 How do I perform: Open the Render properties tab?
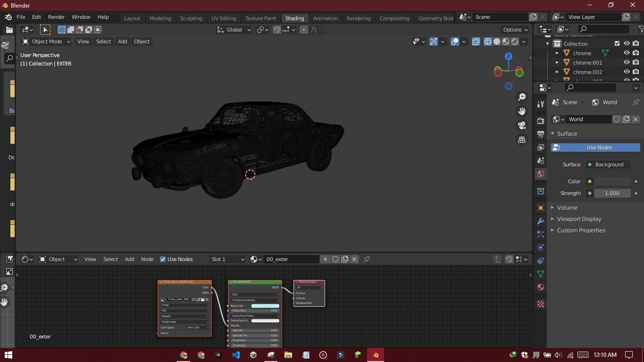[541, 121]
